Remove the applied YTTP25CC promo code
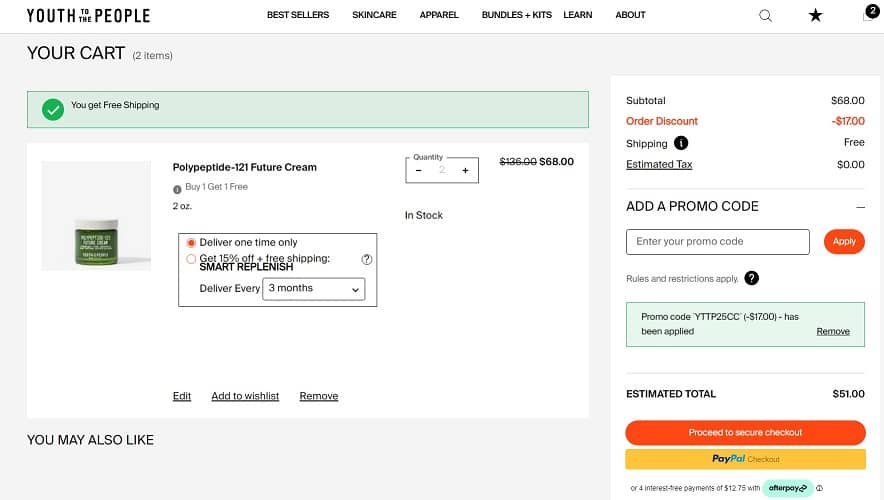884x500 pixels. [x=832, y=331]
